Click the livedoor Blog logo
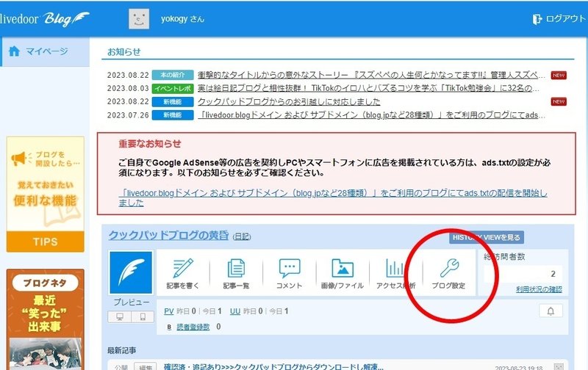The width and height of the screenshot is (588, 370). coord(44,18)
